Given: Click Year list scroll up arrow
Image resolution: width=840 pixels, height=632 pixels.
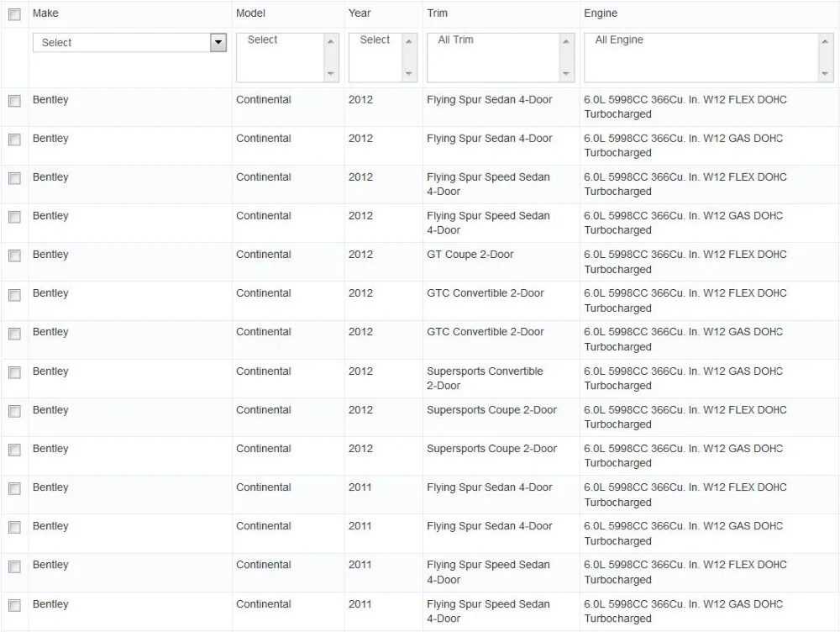Looking at the screenshot, I should click(x=409, y=41).
